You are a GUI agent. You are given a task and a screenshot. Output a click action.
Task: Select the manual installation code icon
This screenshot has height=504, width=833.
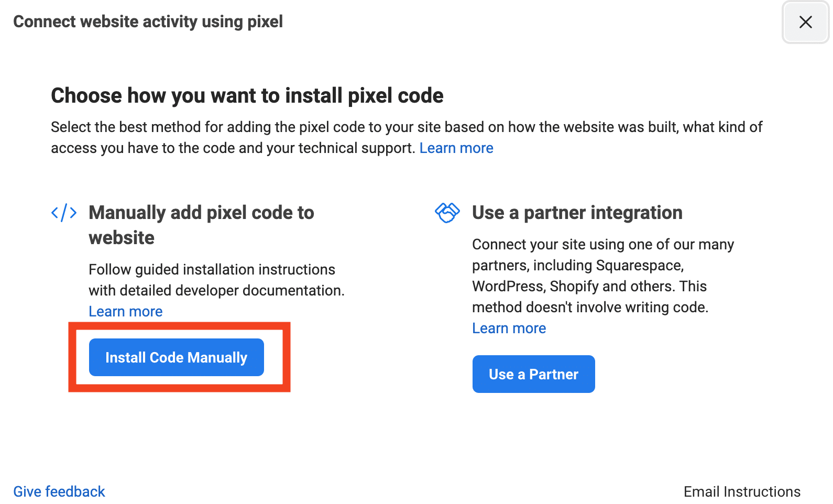tap(63, 213)
